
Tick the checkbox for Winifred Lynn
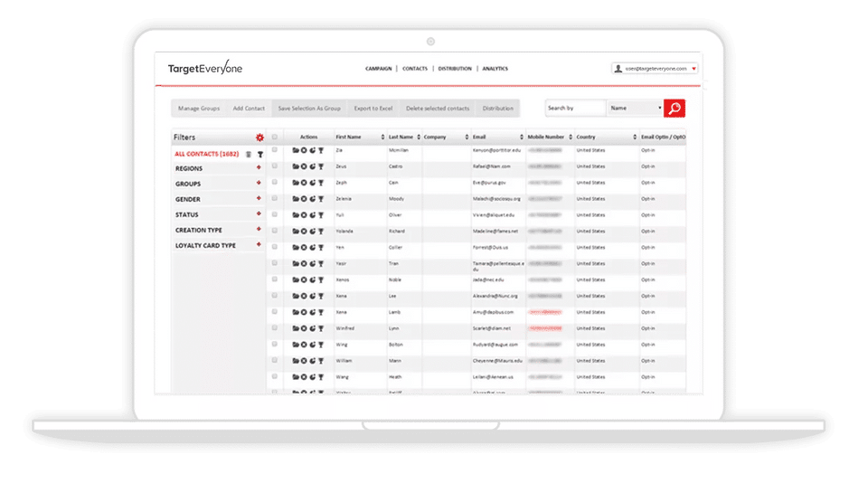pyautogui.click(x=275, y=328)
